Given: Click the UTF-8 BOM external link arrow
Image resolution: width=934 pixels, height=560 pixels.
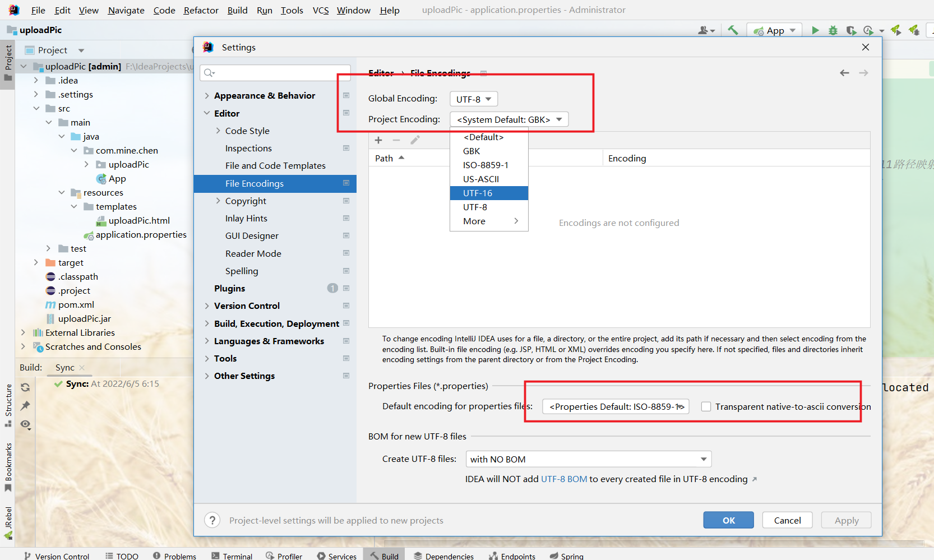Looking at the screenshot, I should [x=755, y=479].
